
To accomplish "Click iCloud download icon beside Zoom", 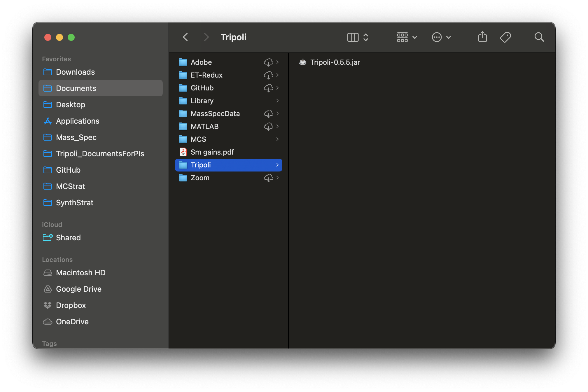I will (268, 178).
